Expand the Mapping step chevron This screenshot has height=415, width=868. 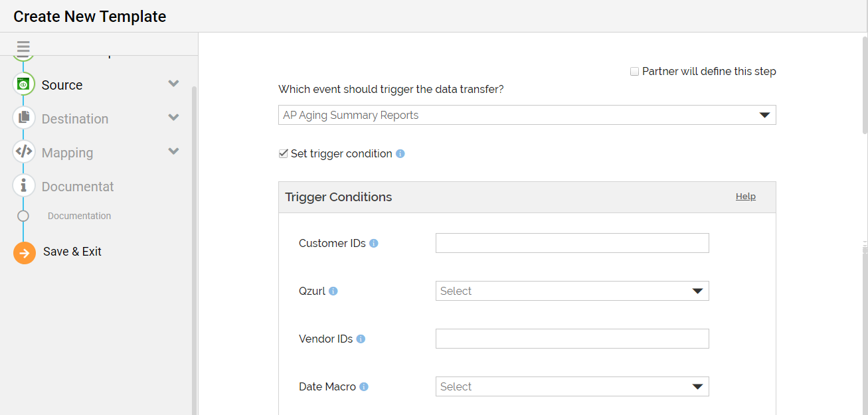(174, 151)
